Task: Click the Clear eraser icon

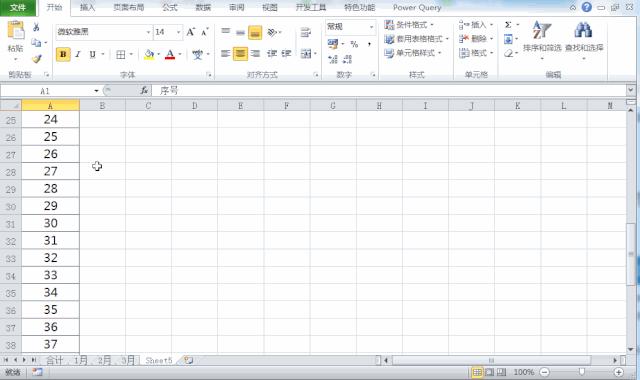Action: [508, 53]
